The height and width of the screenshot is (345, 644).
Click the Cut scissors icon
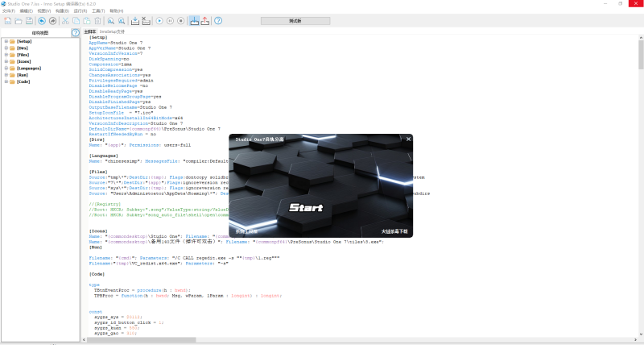65,21
